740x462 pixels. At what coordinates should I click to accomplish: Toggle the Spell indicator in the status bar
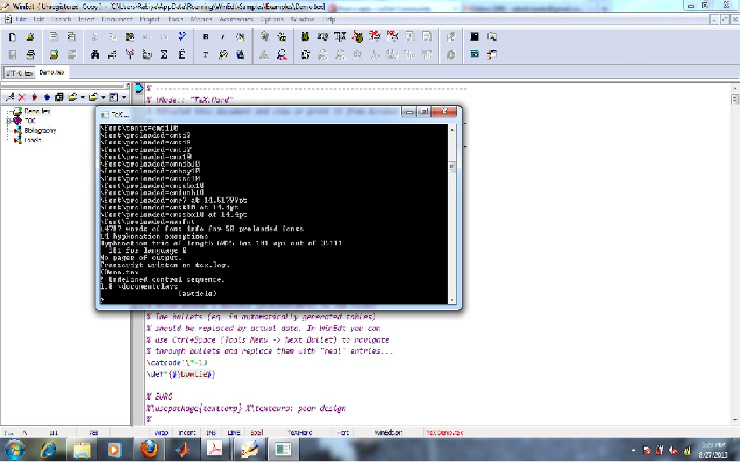tap(257, 432)
